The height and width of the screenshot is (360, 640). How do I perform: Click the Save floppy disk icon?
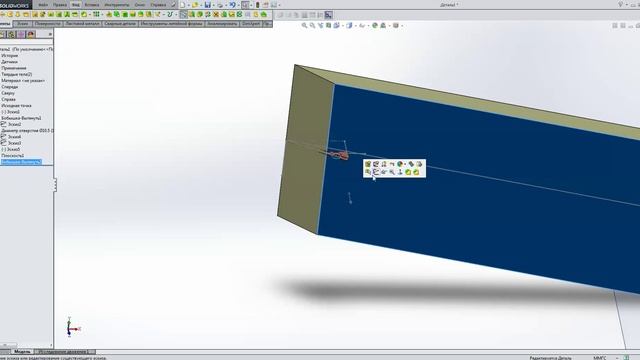pos(208,5)
